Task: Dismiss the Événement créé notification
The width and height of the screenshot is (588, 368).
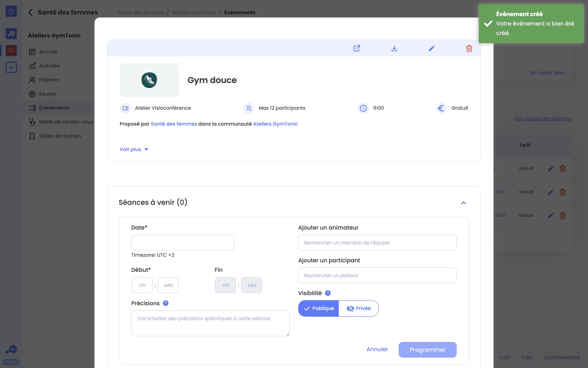Action: coord(531,24)
